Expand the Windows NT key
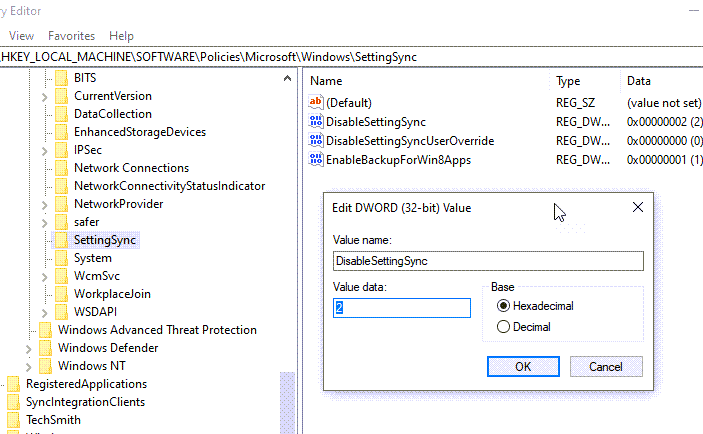This screenshot has height=434, width=703. pos(28,366)
